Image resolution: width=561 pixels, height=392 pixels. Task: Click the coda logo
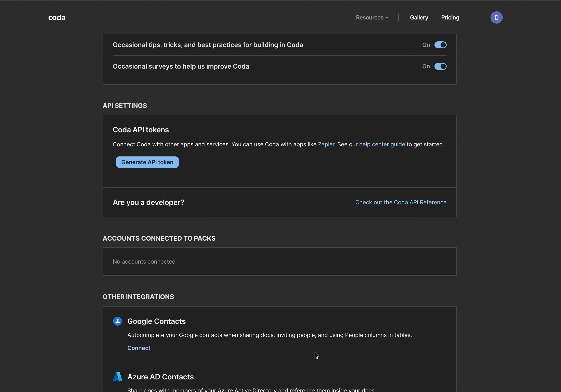tap(57, 18)
